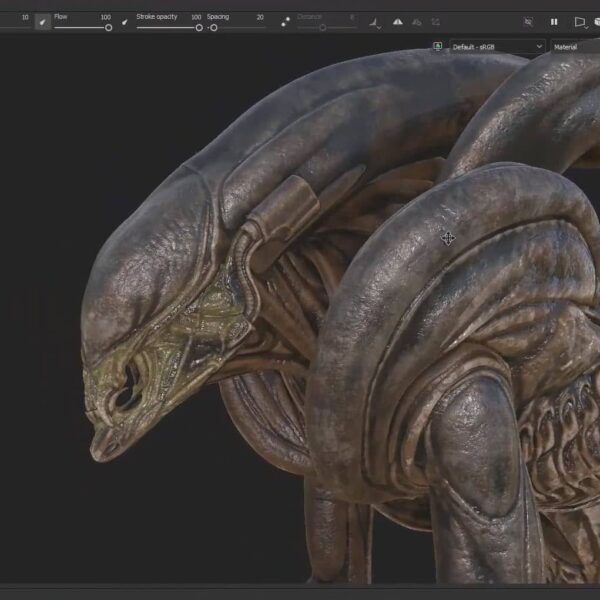600x600 pixels.
Task: Click the color profile display icon
Action: pos(438,46)
